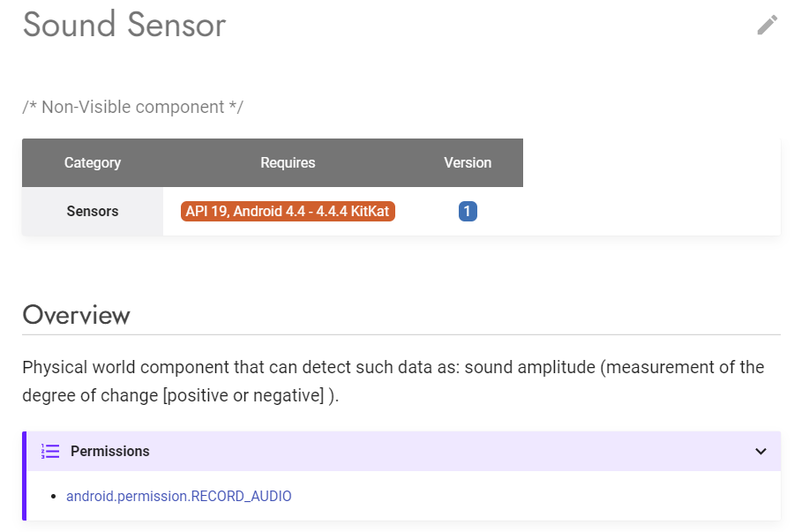Click the Overview section heading
794x532 pixels.
(76, 314)
